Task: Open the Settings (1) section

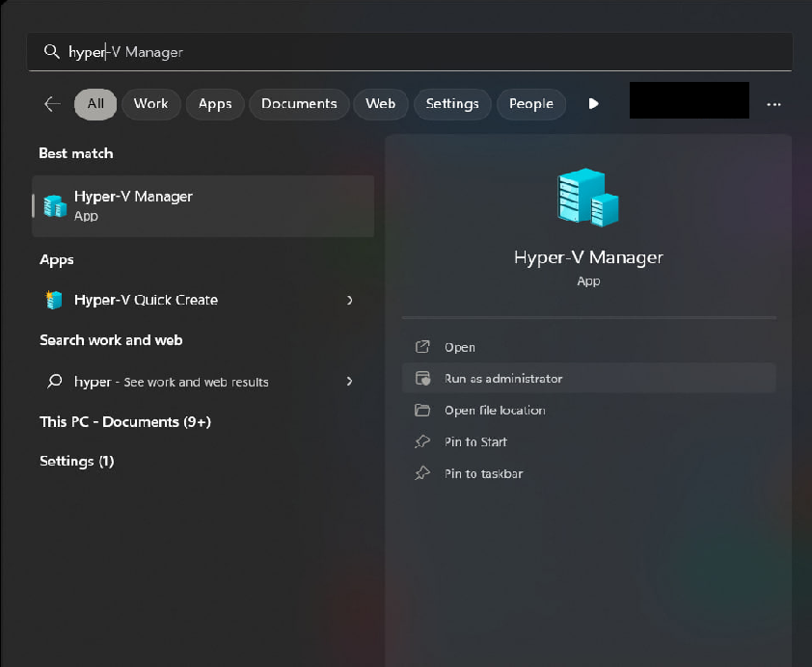Action: pyautogui.click(x=76, y=461)
